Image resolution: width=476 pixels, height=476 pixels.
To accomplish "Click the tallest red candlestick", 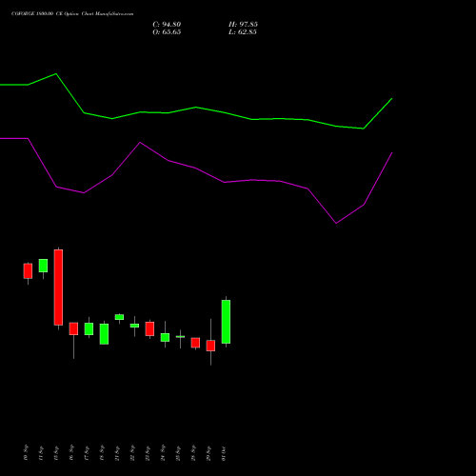I will [x=58, y=288].
